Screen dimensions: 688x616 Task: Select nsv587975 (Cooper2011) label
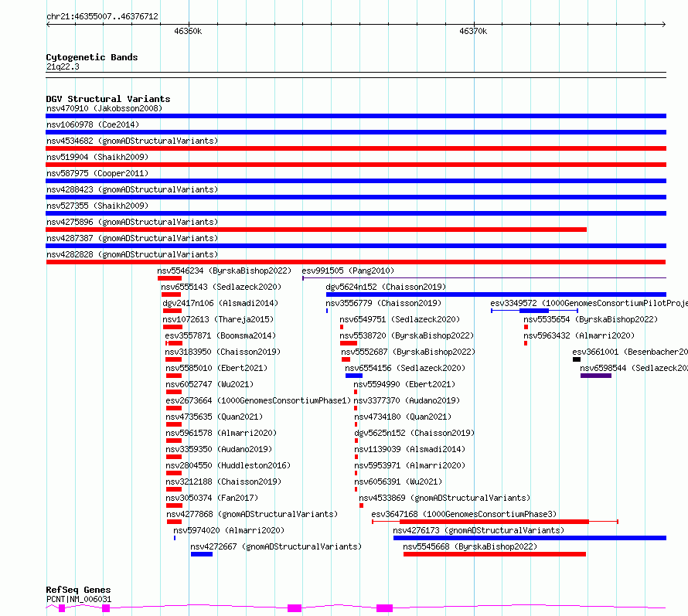coord(97,173)
